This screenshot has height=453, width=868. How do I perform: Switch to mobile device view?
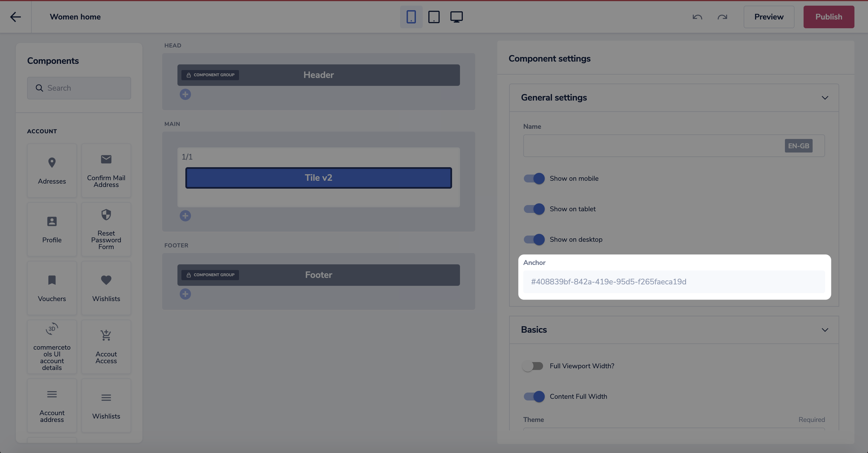pyautogui.click(x=411, y=17)
